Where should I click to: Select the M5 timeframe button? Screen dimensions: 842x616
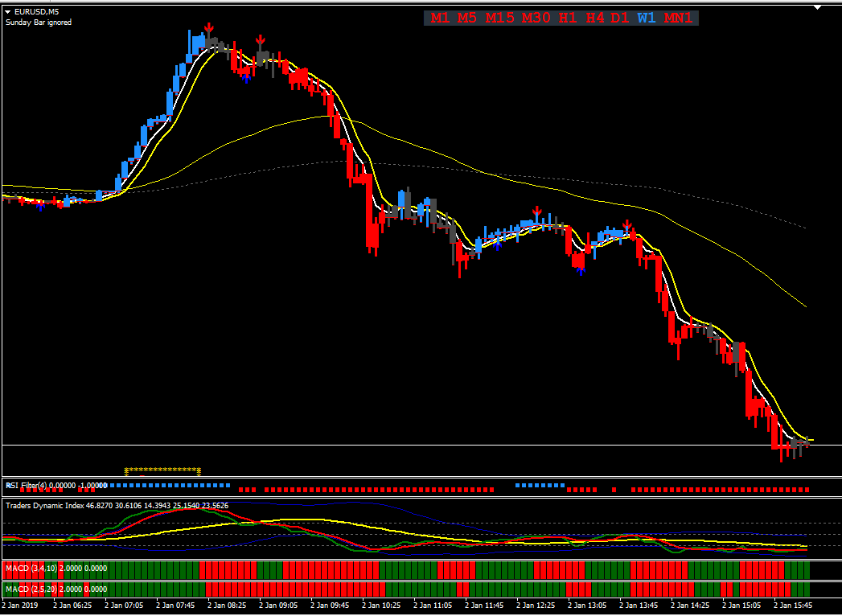[468, 18]
